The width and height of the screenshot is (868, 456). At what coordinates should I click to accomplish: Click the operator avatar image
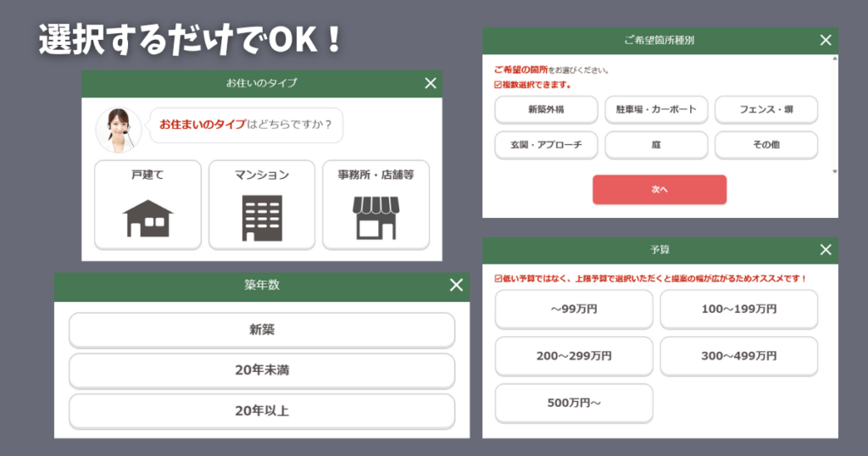[119, 130]
